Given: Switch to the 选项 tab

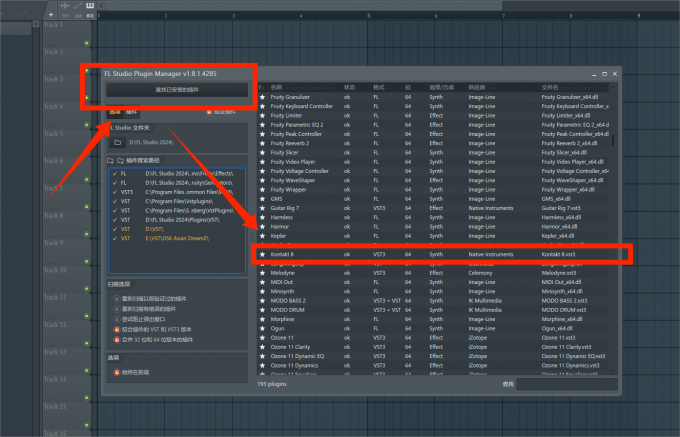Looking at the screenshot, I should tap(115, 112).
